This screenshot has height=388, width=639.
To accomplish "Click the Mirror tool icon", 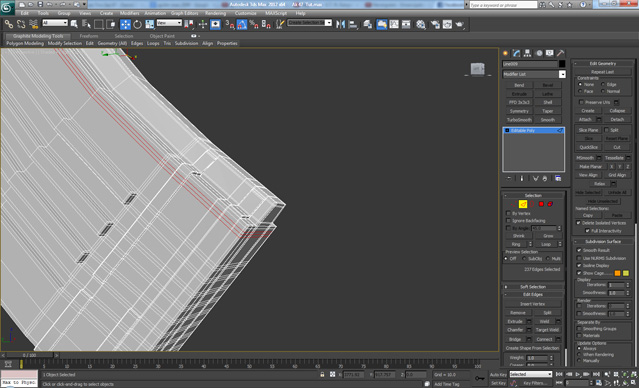I will 340,24.
